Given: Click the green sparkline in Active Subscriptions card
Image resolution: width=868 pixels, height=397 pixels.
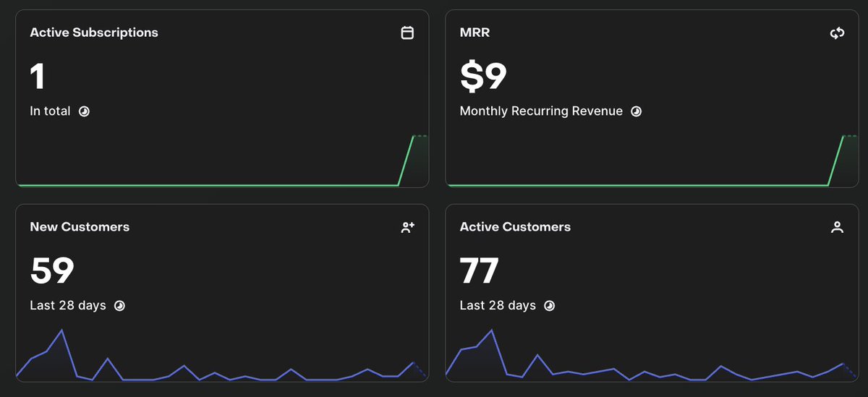Looking at the screenshot, I should [222, 161].
